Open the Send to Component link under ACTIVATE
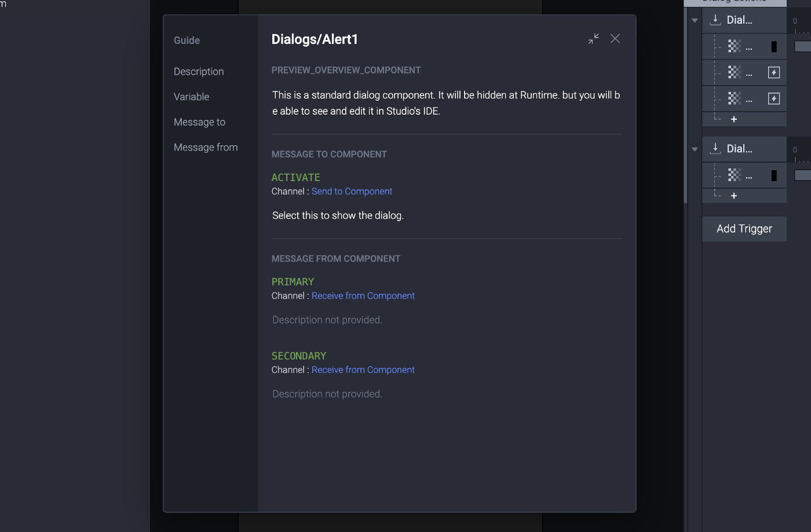 (352, 192)
